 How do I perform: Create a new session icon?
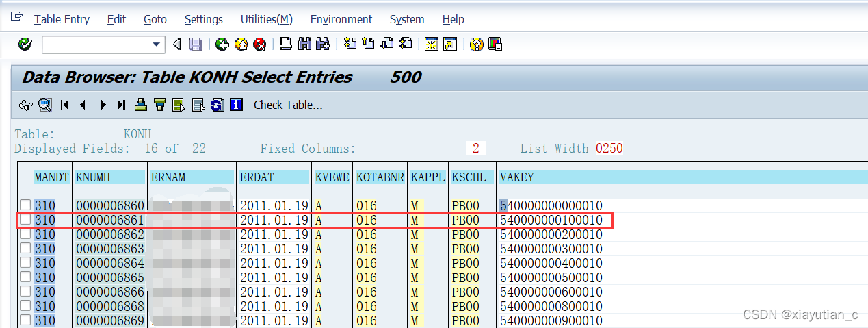(431, 45)
